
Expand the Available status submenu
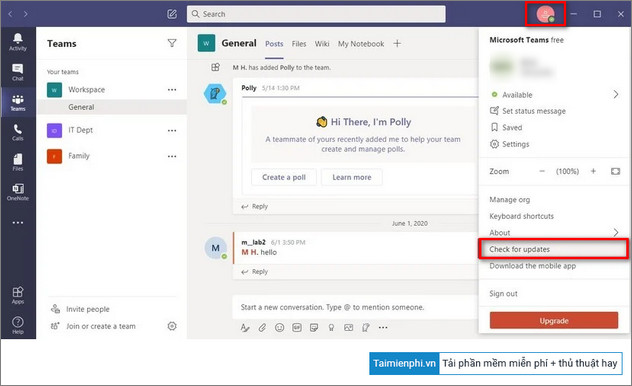click(x=615, y=94)
